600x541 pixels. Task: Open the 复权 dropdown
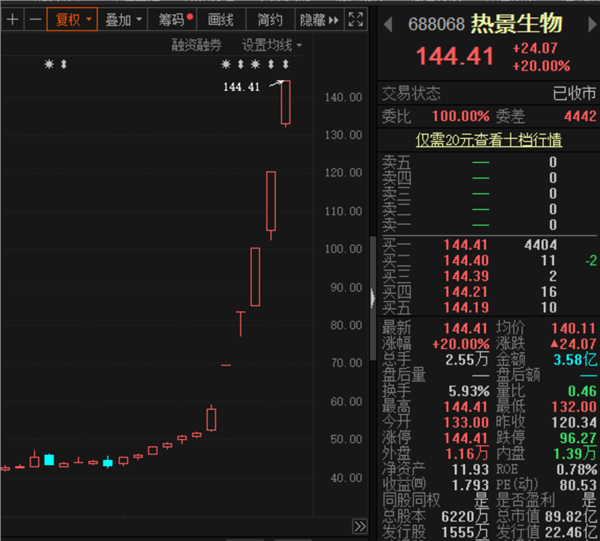pos(71,19)
